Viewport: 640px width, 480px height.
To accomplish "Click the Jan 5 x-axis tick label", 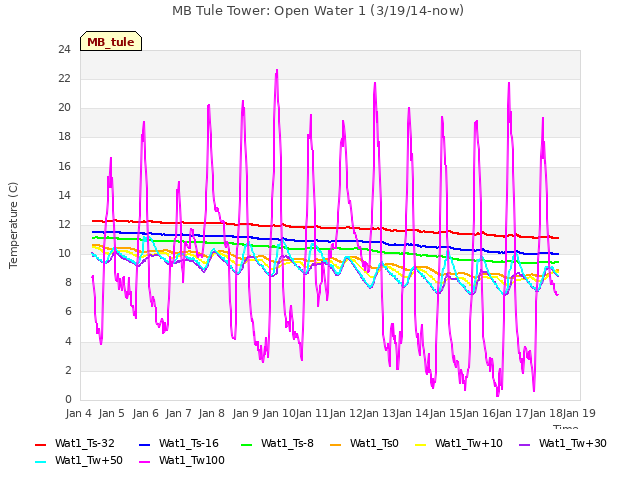I will coord(112,413).
